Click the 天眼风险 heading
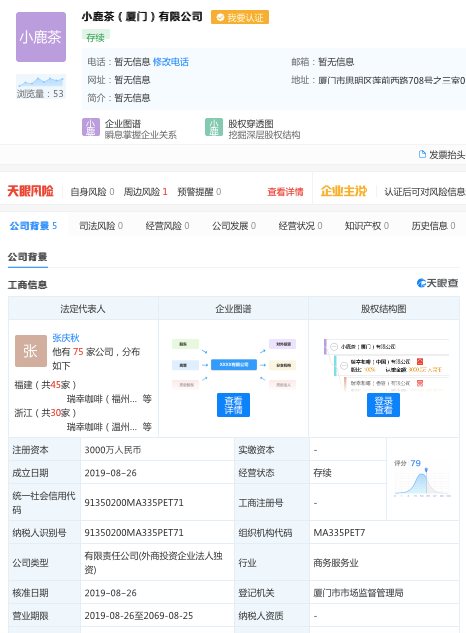The width and height of the screenshot is (466, 633). [31, 191]
